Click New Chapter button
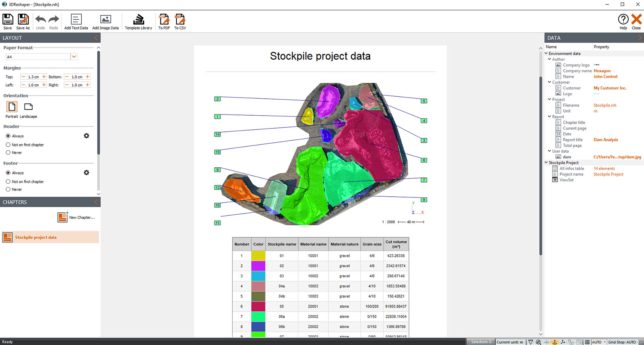This screenshot has width=644, height=345. (x=76, y=217)
